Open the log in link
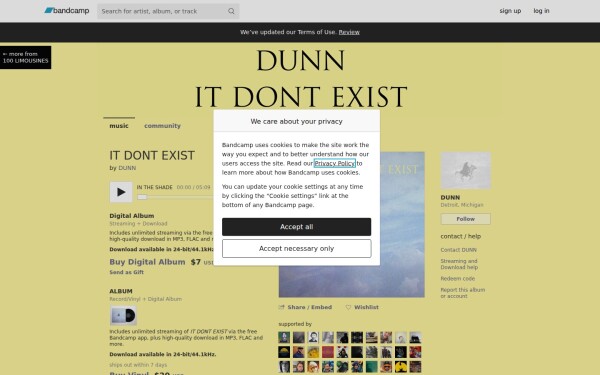Screen dimensions: 600x375 click(x=541, y=11)
